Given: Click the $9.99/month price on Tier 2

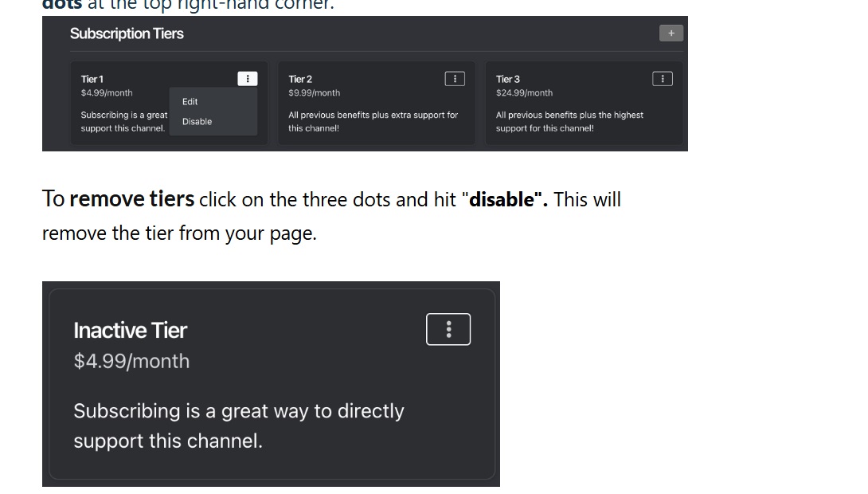Looking at the screenshot, I should tap(314, 93).
